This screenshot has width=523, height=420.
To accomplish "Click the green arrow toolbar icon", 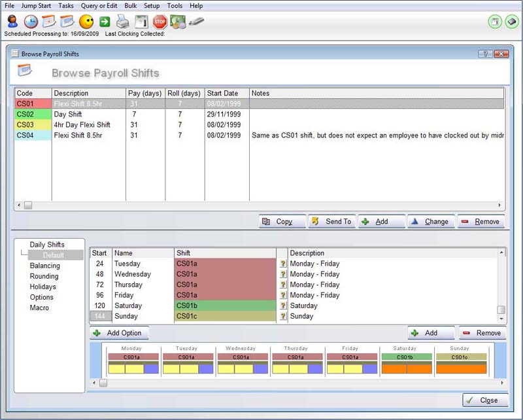I will (x=105, y=22).
